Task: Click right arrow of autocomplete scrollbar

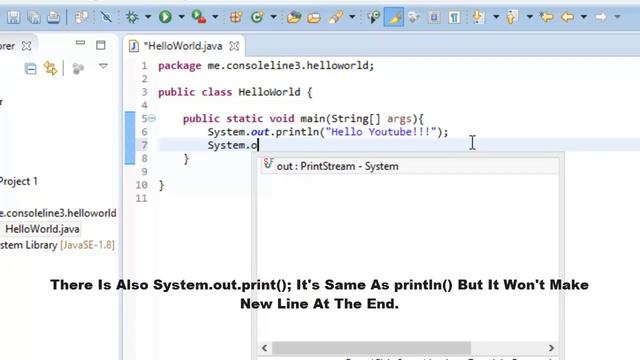Action: point(551,348)
